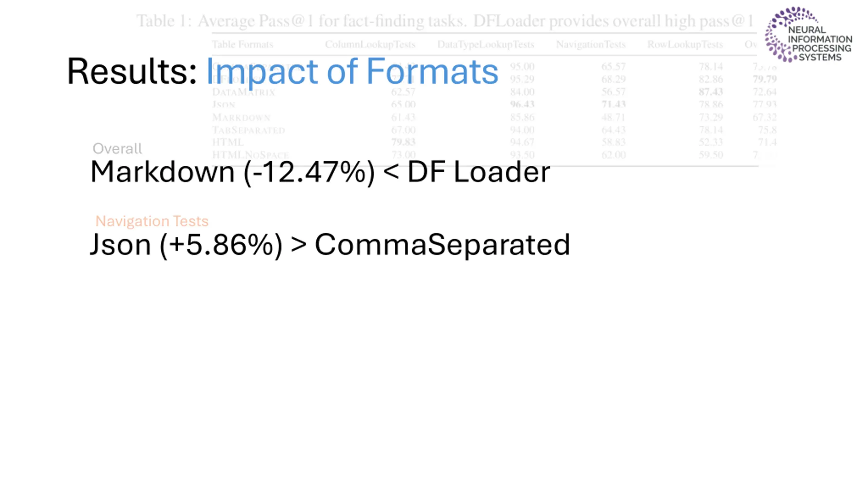The height and width of the screenshot is (488, 868).
Task: Click the 'Overall' gray label
Action: [117, 148]
